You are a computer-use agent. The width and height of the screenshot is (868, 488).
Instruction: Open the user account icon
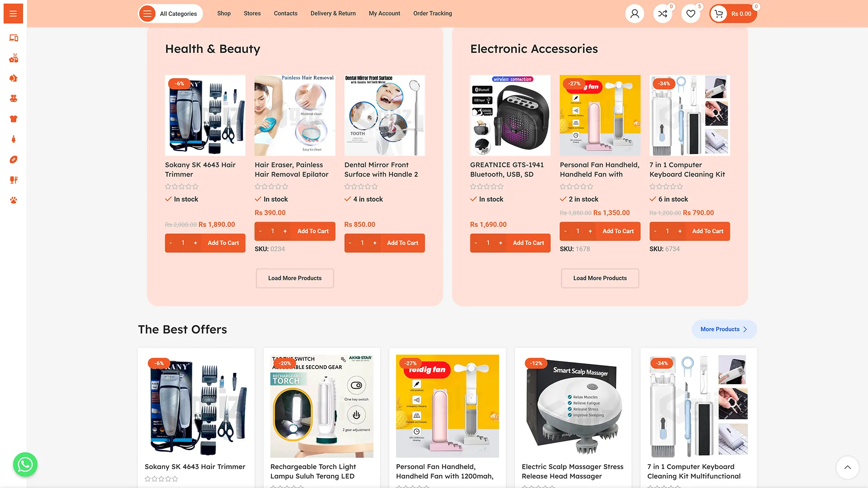tap(635, 14)
